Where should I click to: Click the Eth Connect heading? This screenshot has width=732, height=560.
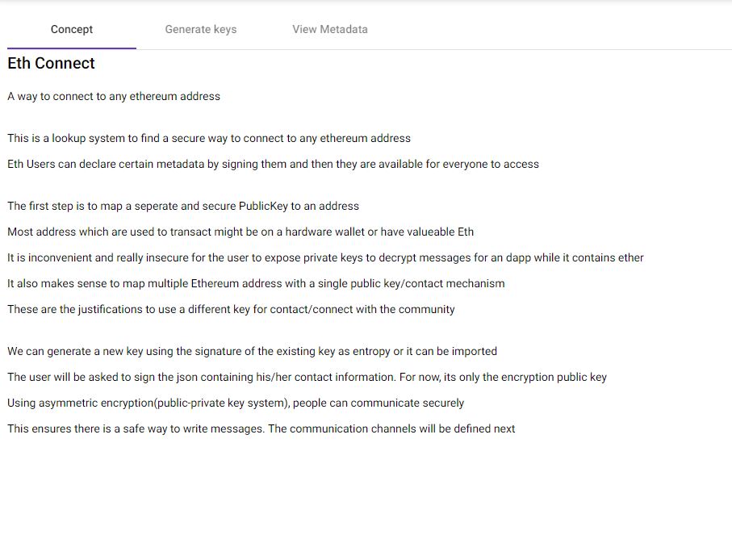click(x=51, y=63)
